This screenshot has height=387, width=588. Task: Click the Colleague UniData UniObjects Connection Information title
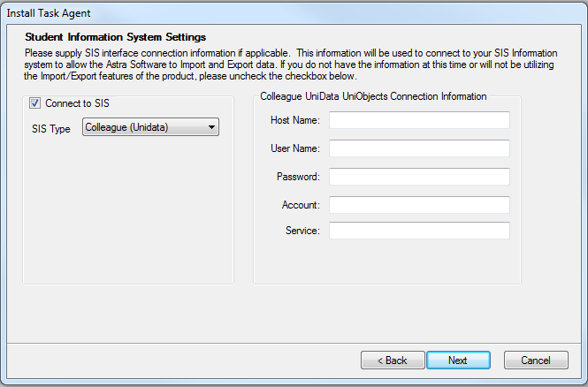[373, 96]
